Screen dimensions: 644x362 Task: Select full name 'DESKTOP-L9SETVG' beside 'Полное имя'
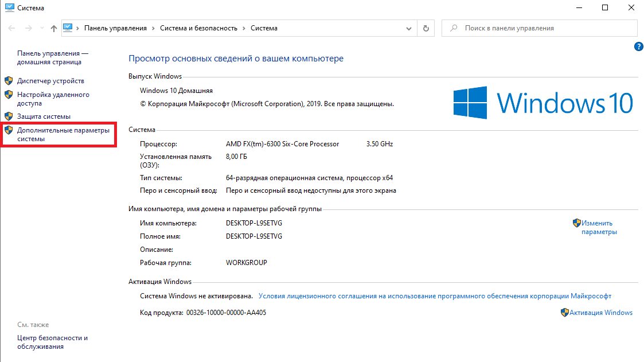coord(254,236)
